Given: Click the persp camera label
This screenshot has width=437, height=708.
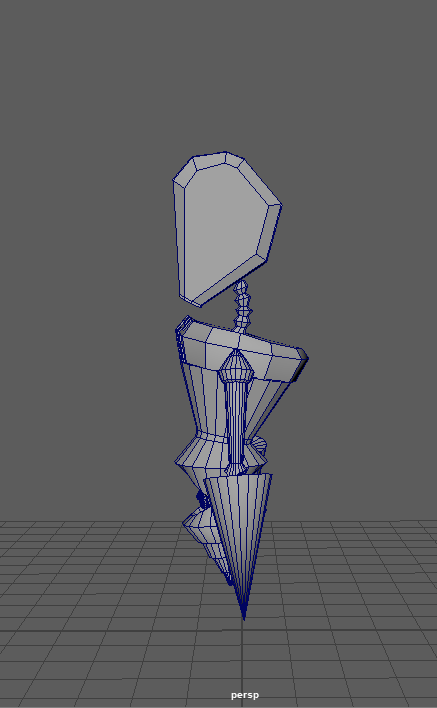Looking at the screenshot, I should 245,695.
